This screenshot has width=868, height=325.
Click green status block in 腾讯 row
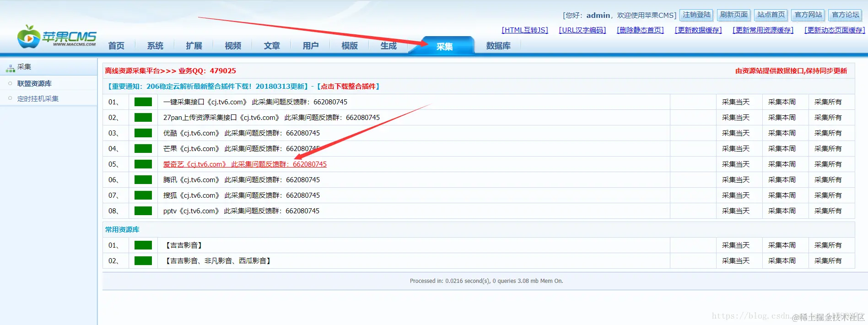click(x=143, y=179)
